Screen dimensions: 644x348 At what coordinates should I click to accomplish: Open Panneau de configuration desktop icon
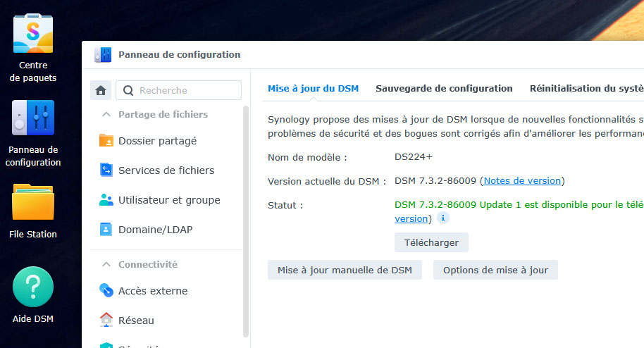click(33, 118)
